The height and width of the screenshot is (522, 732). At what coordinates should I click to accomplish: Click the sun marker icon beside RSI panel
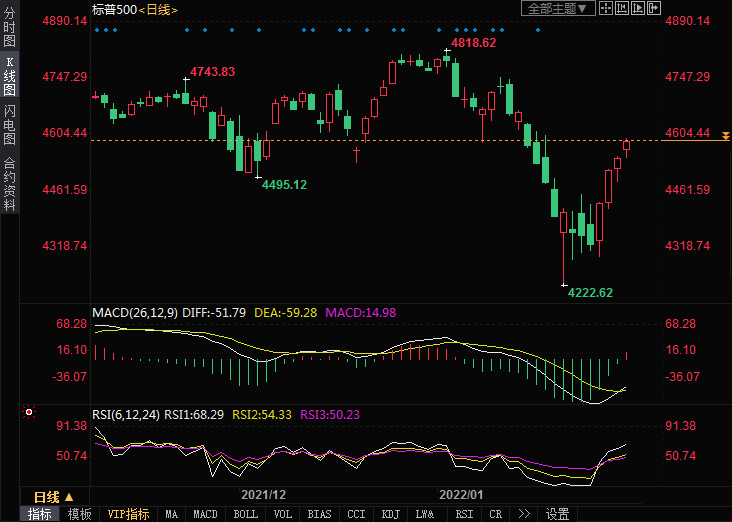coord(29,411)
